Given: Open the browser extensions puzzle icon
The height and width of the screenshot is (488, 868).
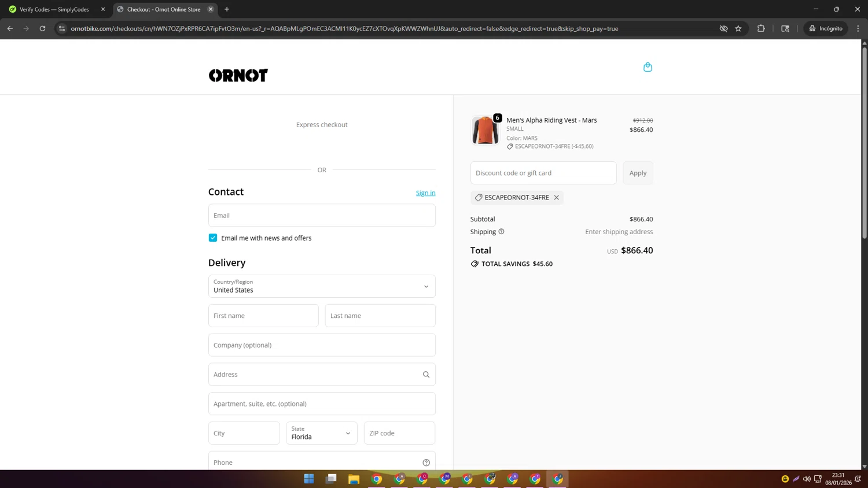Looking at the screenshot, I should tap(761, 28).
